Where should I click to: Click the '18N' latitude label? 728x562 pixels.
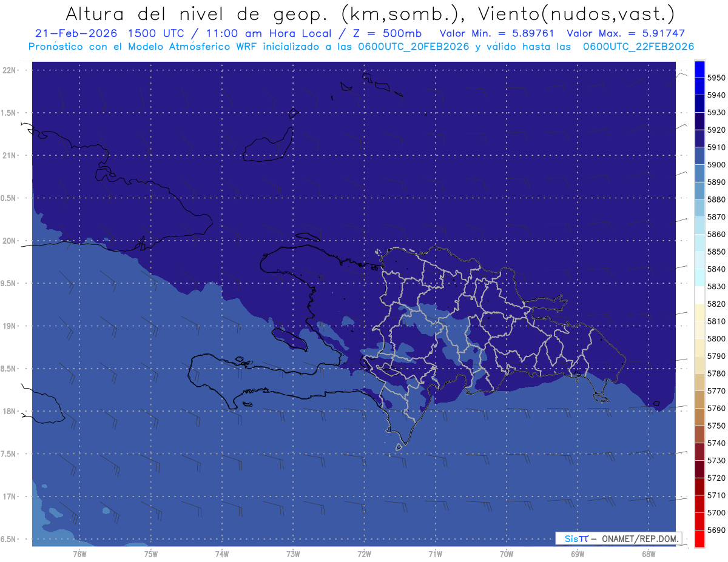pyautogui.click(x=10, y=411)
